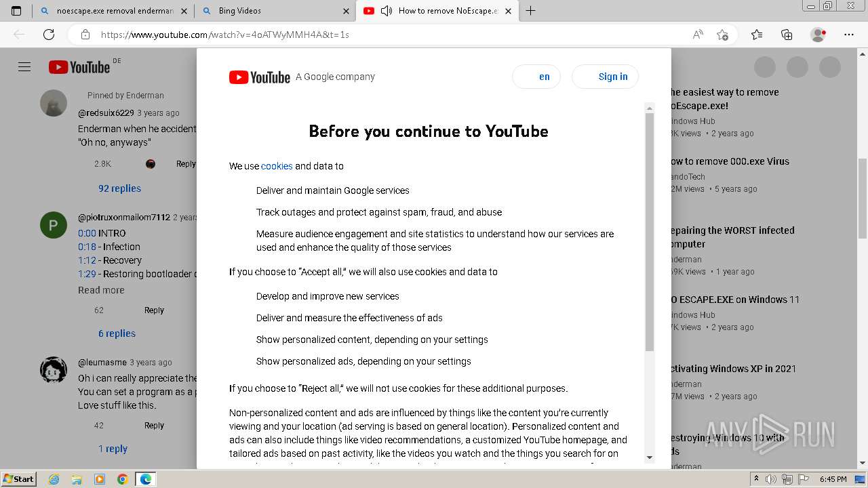Open 'easiest way to remove NoEscape.exe' video
The height and width of the screenshot is (488, 868).
click(x=725, y=99)
